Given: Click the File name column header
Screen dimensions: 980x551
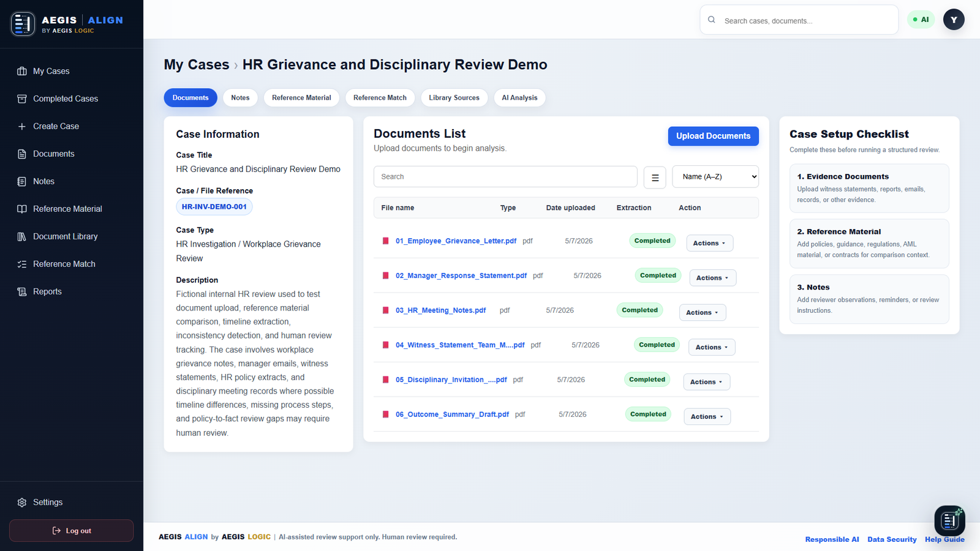Looking at the screenshot, I should pyautogui.click(x=398, y=208).
